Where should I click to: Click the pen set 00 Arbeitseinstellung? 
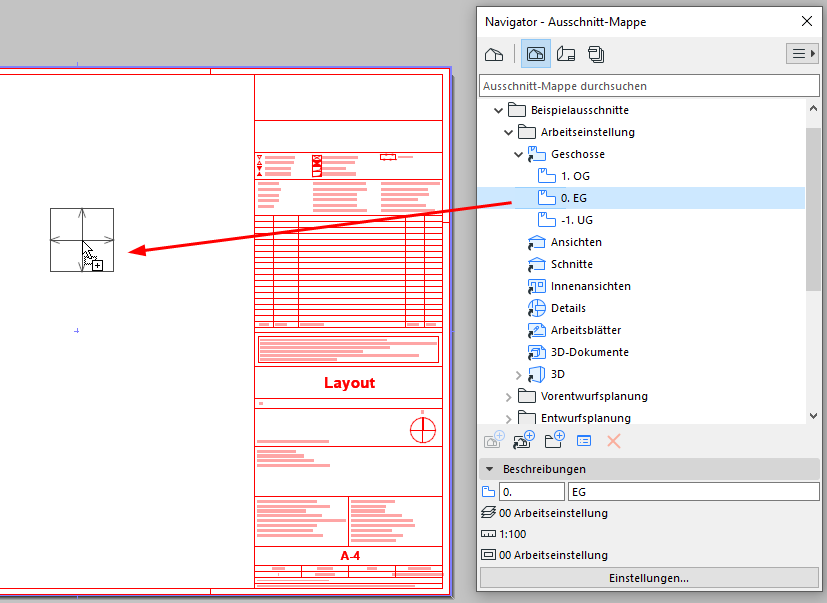[553, 556]
